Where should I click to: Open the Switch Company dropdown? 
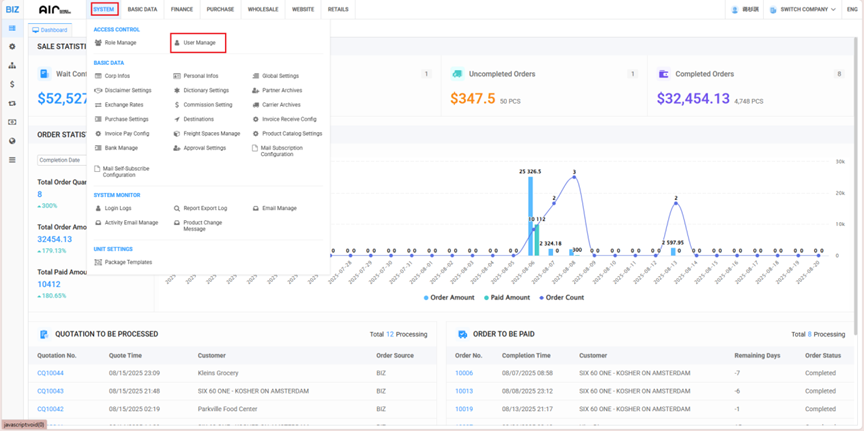pyautogui.click(x=806, y=9)
